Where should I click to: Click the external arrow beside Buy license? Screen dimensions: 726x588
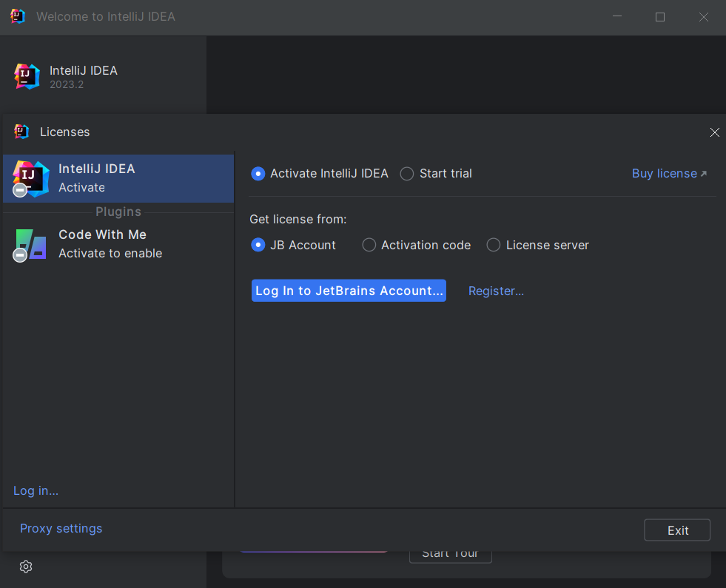pyautogui.click(x=704, y=174)
